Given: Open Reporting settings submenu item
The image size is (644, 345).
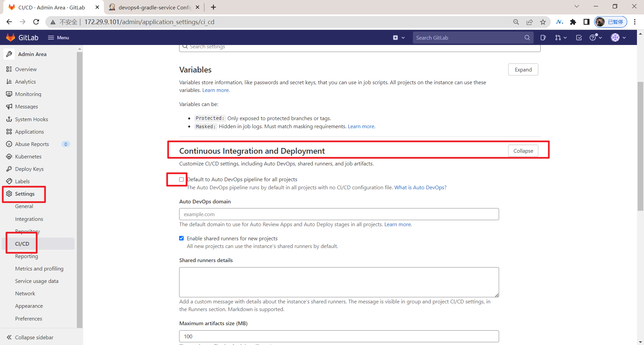Looking at the screenshot, I should 26,256.
